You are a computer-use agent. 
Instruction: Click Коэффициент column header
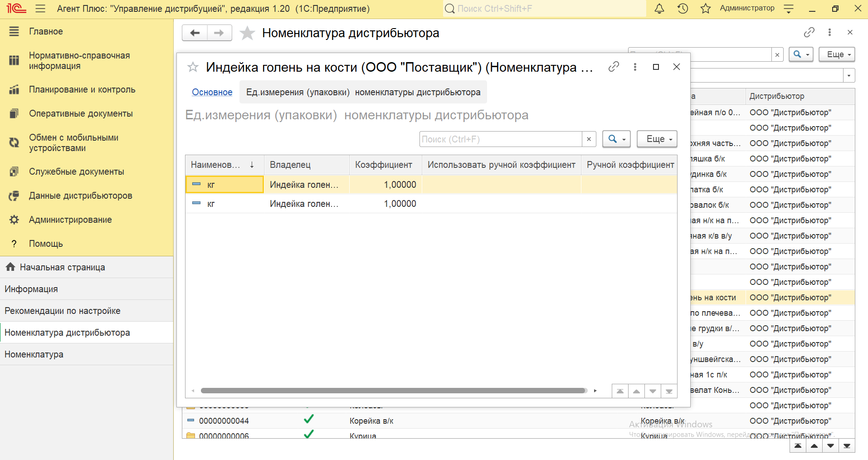(x=385, y=165)
